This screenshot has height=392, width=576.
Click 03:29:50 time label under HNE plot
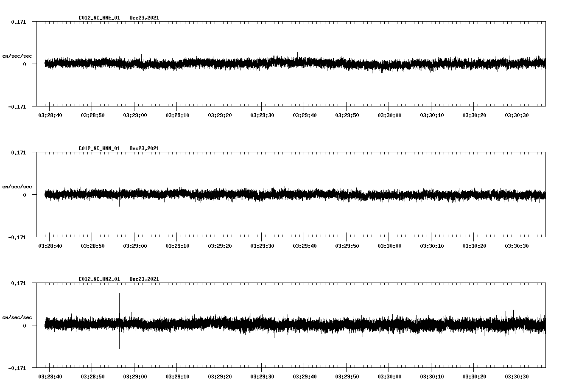tap(347, 115)
